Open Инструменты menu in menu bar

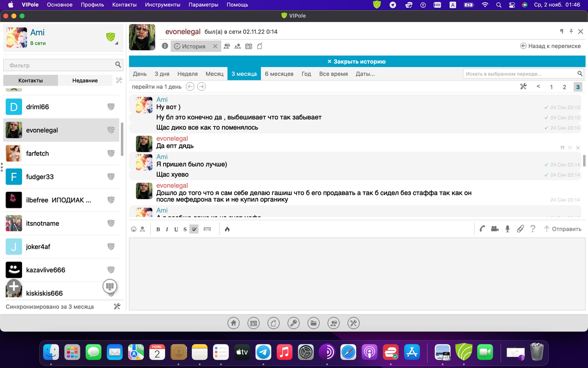pyautogui.click(x=163, y=5)
